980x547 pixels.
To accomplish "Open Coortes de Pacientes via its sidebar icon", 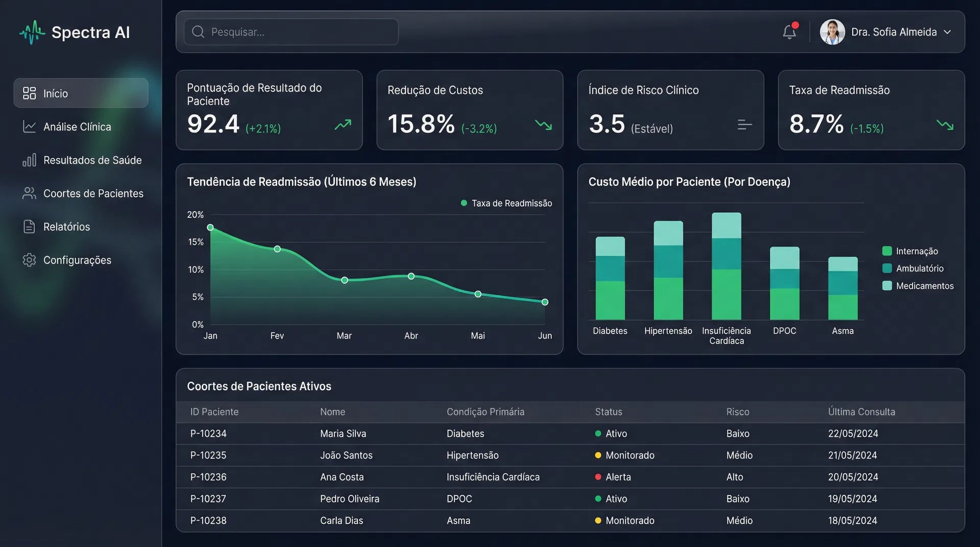I will point(29,193).
